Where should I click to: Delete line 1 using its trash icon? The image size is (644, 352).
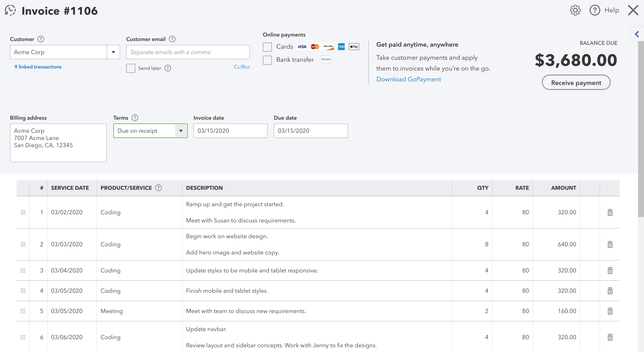click(x=610, y=212)
